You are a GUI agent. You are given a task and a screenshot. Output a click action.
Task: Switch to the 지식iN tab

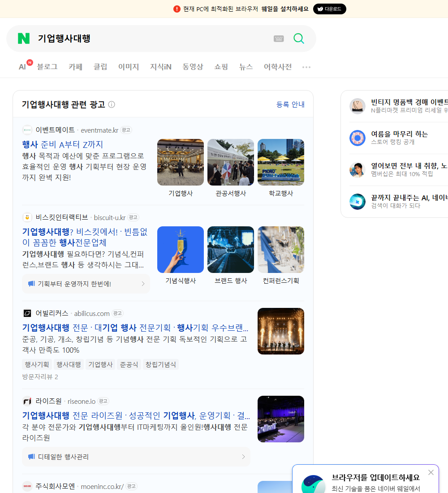tap(161, 67)
